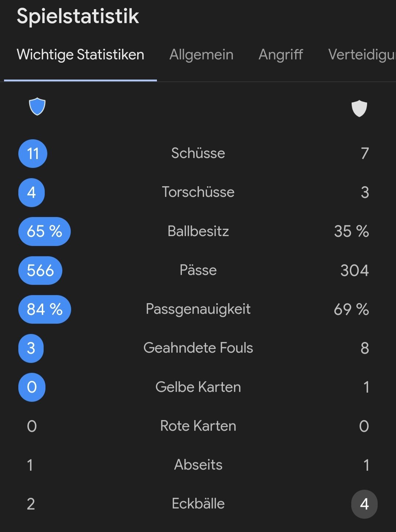Click the Rote Karten row label

[x=198, y=426]
